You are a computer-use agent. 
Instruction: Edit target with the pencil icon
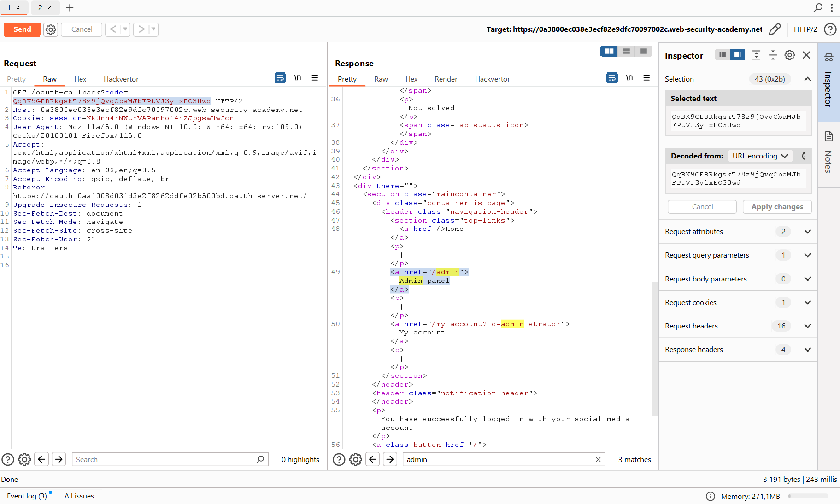point(775,29)
